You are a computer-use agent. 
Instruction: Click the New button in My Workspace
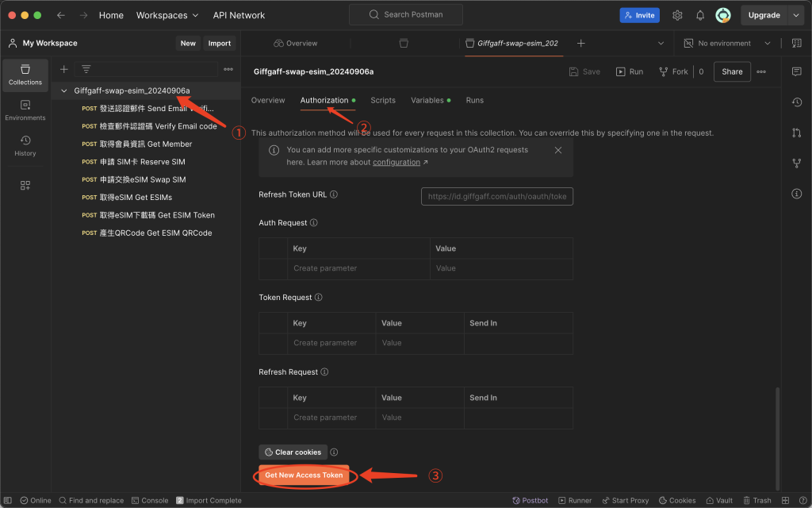coord(188,44)
